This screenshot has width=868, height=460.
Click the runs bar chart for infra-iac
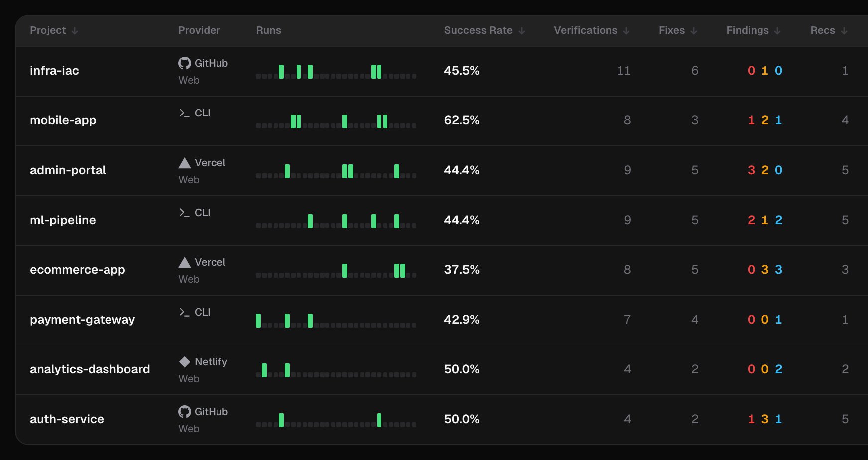(336, 72)
